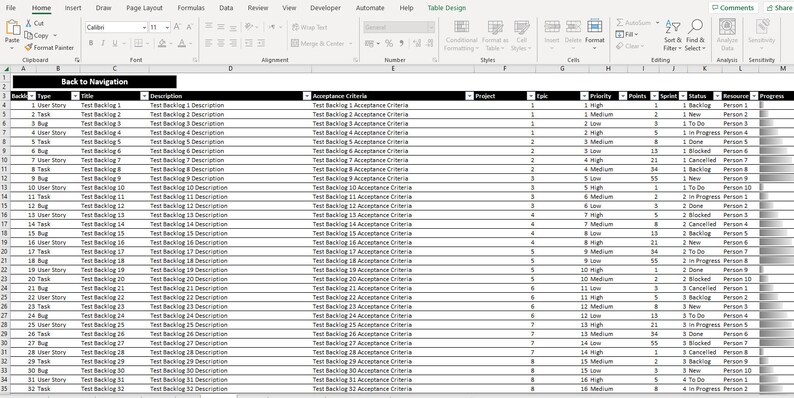Open the Status column filter dropdown

[717, 96]
